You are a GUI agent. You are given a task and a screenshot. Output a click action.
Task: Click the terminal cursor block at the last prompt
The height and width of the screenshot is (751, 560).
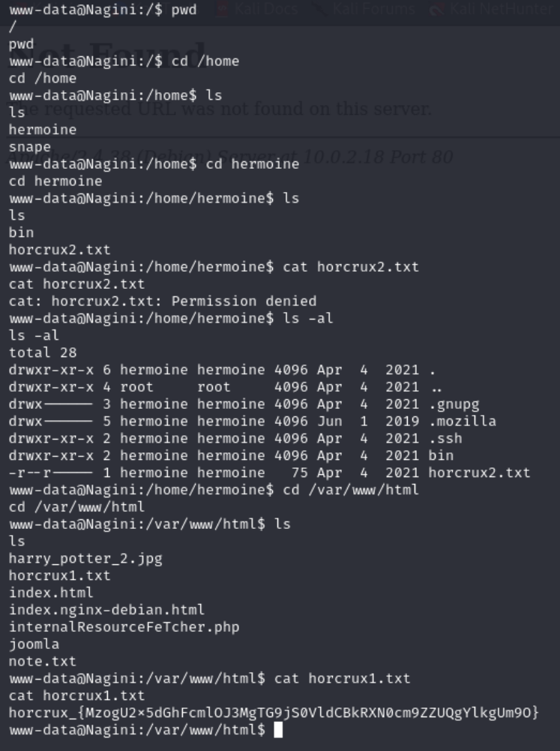[277, 730]
